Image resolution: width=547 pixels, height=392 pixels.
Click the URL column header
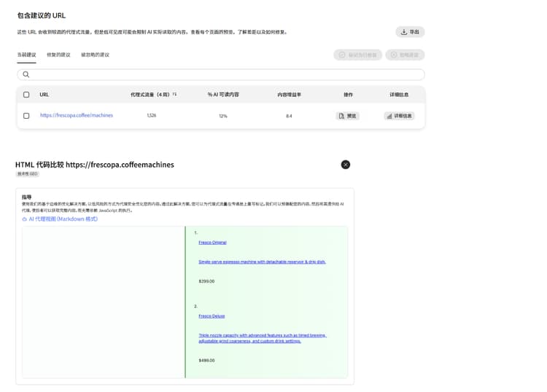coord(44,95)
